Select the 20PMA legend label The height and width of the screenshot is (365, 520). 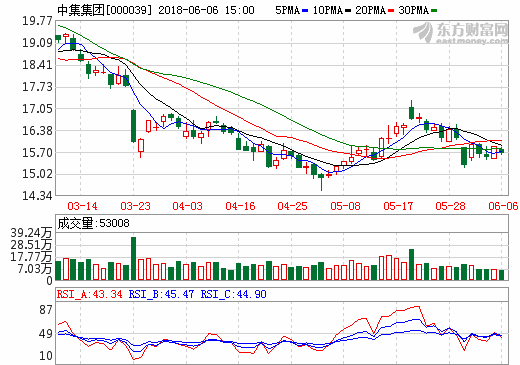pyautogui.click(x=370, y=10)
